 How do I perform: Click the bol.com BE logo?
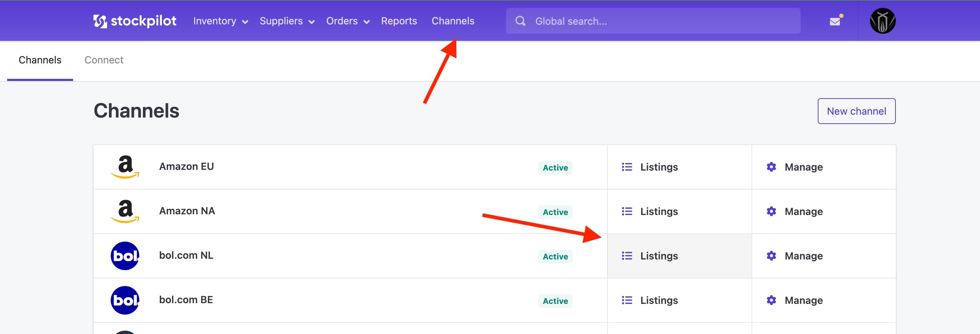point(125,300)
